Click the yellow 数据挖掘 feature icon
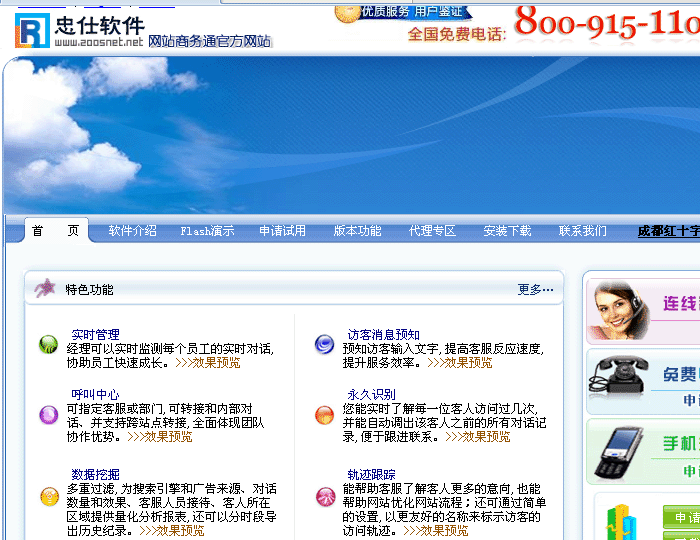 [48, 496]
